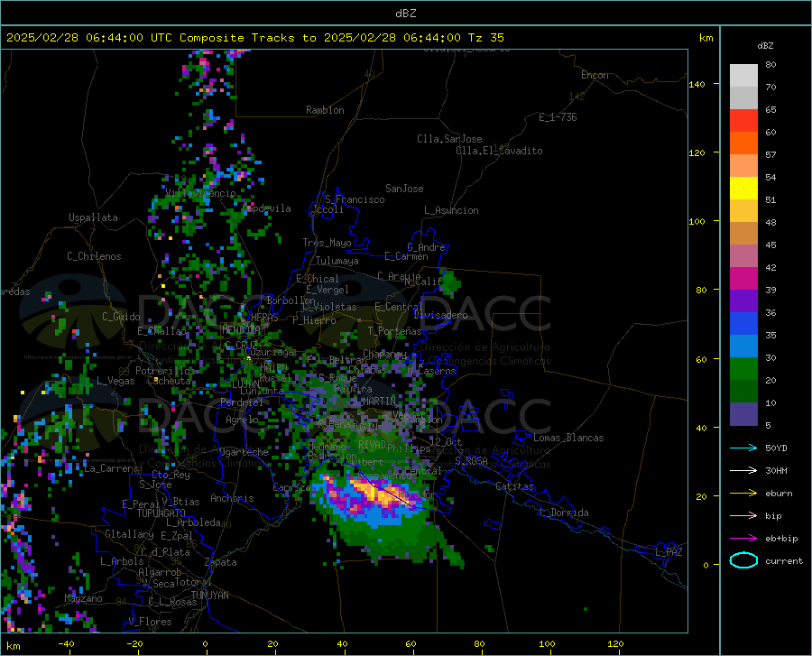
Task: Click the white 30HM arrow icon
Action: [x=743, y=470]
